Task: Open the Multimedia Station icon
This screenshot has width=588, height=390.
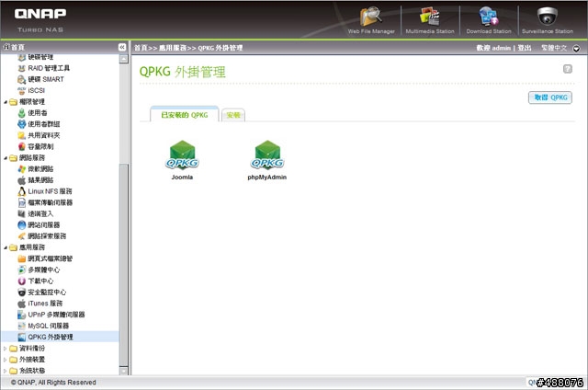Action: (430, 17)
